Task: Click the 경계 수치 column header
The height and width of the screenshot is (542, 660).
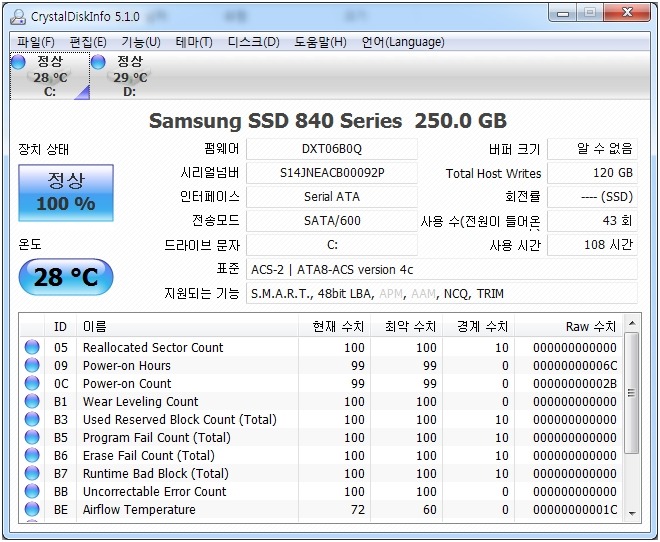Action: coord(479,327)
